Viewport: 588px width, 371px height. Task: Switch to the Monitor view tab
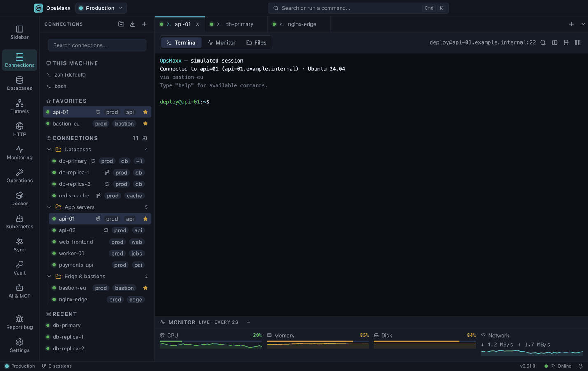tap(222, 42)
